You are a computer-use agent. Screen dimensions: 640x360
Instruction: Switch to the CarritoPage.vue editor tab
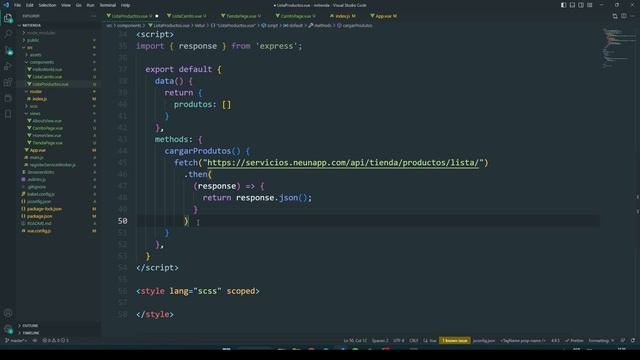click(x=296, y=16)
